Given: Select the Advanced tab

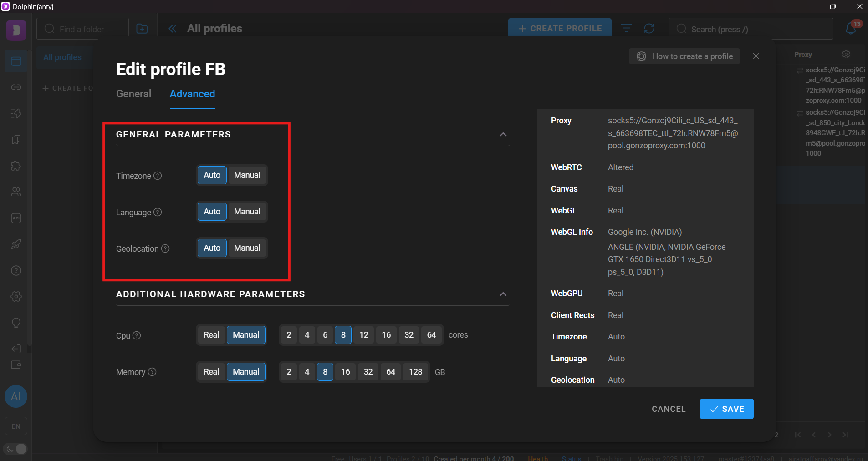Looking at the screenshot, I should click(x=192, y=94).
